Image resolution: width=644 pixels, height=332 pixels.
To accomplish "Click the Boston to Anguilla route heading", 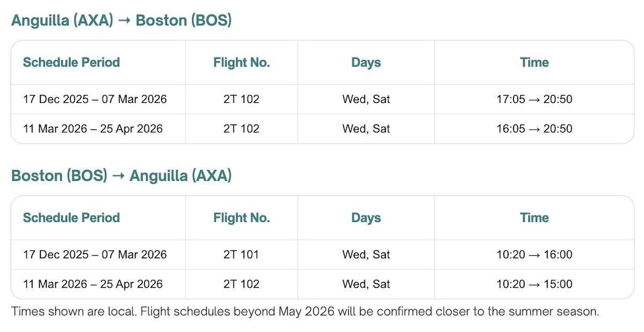I will click(x=121, y=175).
